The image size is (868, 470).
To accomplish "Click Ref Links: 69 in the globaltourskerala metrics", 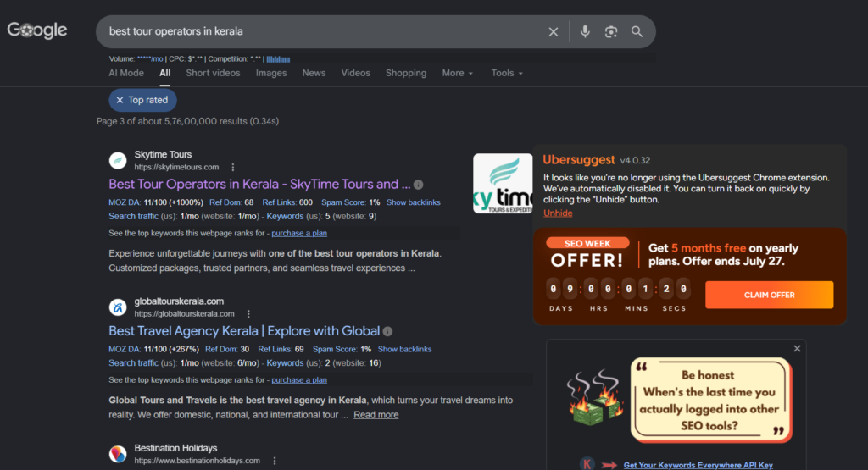I will point(281,349).
